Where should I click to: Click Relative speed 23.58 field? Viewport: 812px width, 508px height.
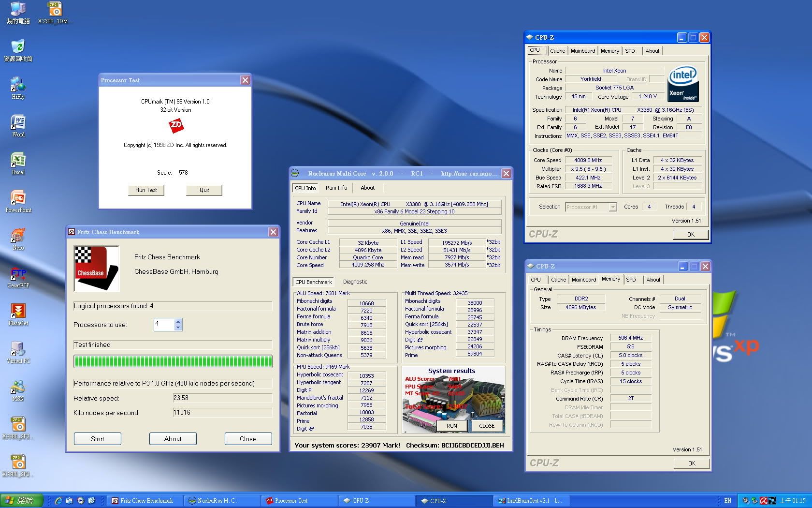pos(222,398)
